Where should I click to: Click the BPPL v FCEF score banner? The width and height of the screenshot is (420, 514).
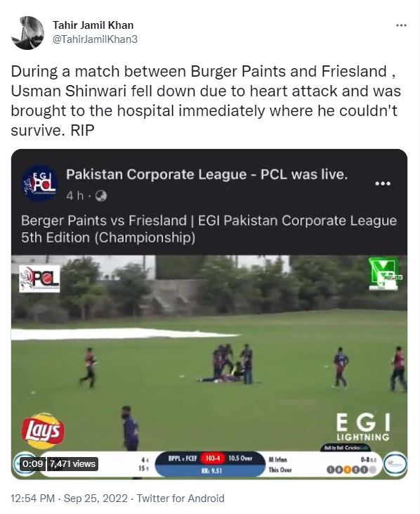(x=210, y=464)
